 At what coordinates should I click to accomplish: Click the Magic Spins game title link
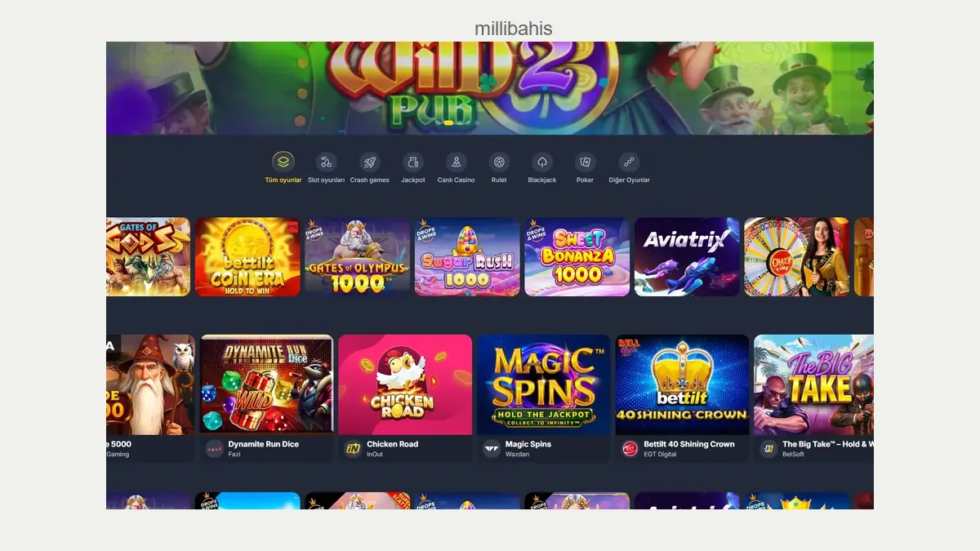click(x=528, y=444)
